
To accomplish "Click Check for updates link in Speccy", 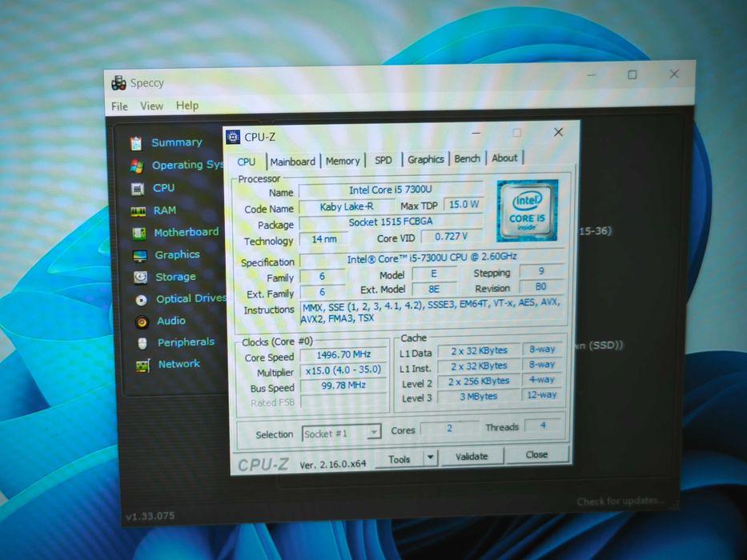I will 620,501.
